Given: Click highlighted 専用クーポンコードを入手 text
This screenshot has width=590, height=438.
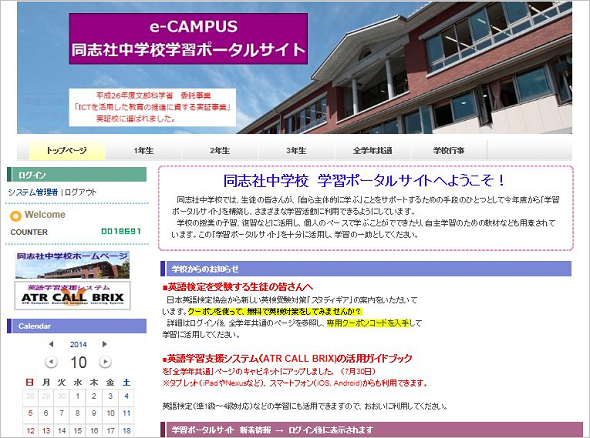Looking at the screenshot, I should [368, 323].
